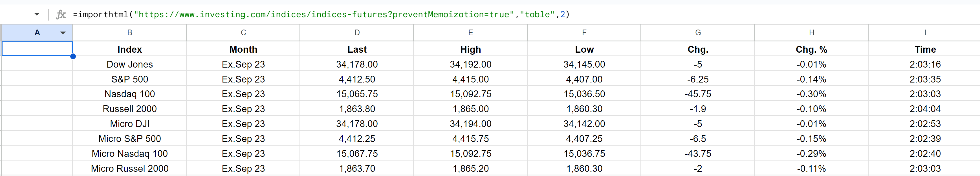Click Nasdaq 100 change value -45.75
Viewport: 980px width, 176px height.
(697, 94)
